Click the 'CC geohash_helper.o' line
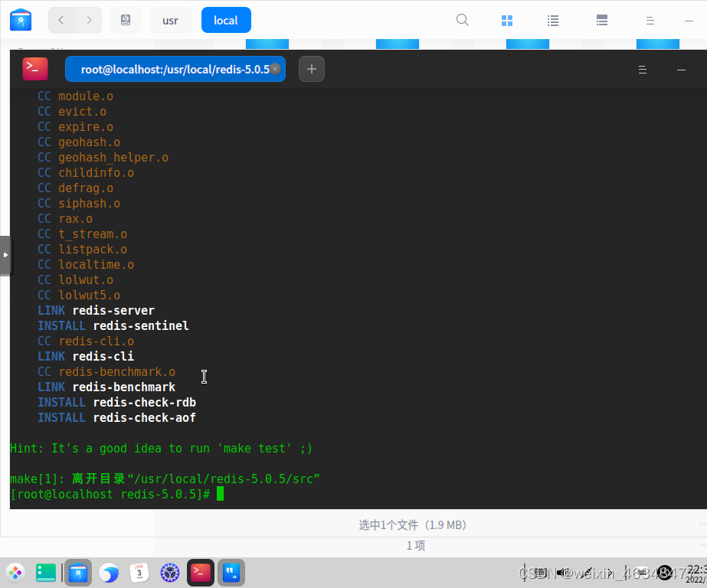Viewport: 707px width, 588px height. coord(103,157)
